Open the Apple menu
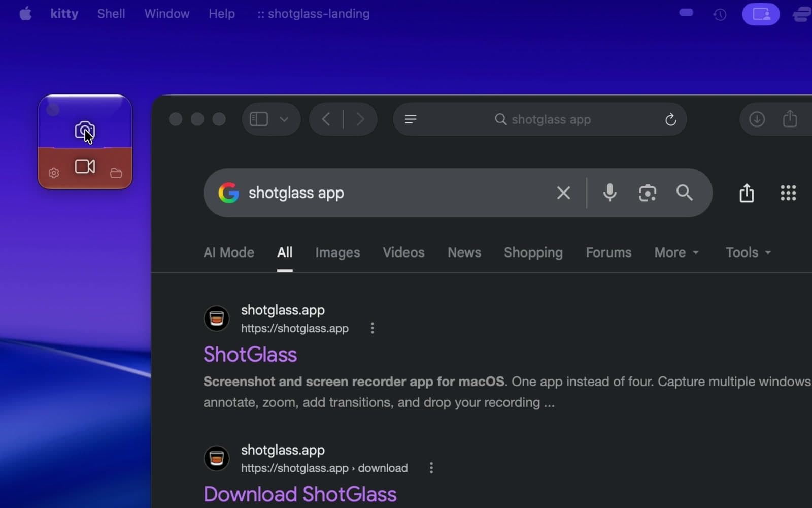The height and width of the screenshot is (508, 812). click(25, 14)
